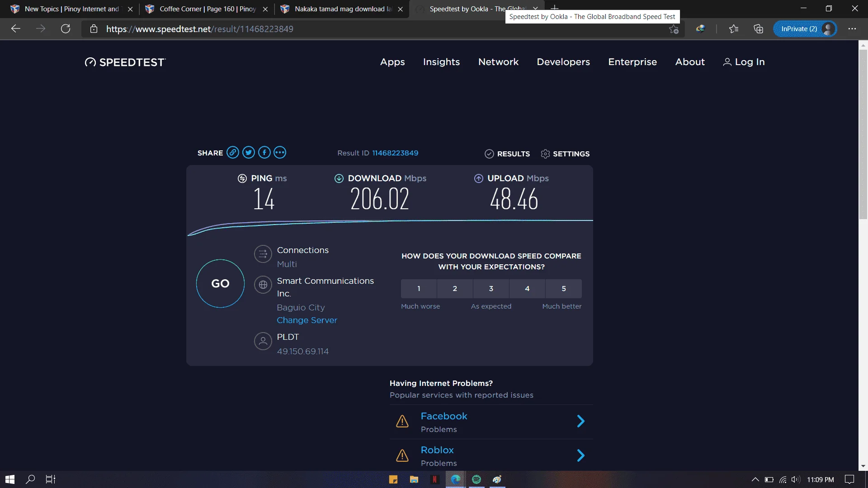Viewport: 868px width, 488px height.
Task: Open the Action Center notifications icon
Action: tap(850, 479)
